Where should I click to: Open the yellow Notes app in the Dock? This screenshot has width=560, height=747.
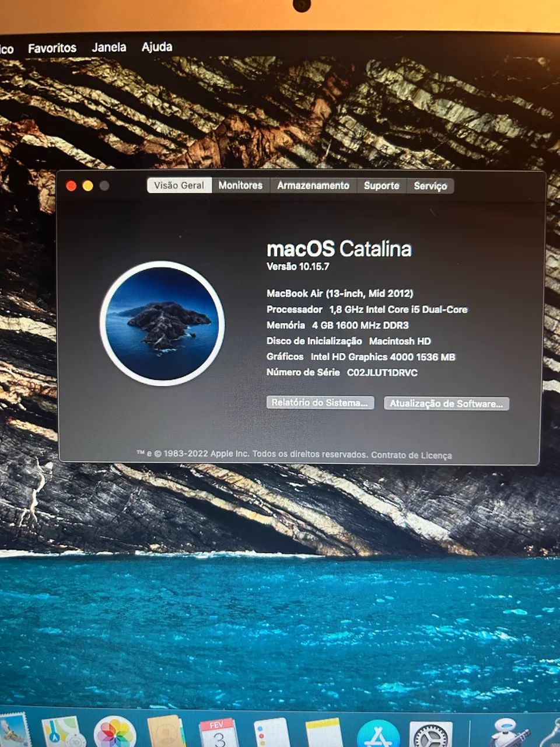324,733
